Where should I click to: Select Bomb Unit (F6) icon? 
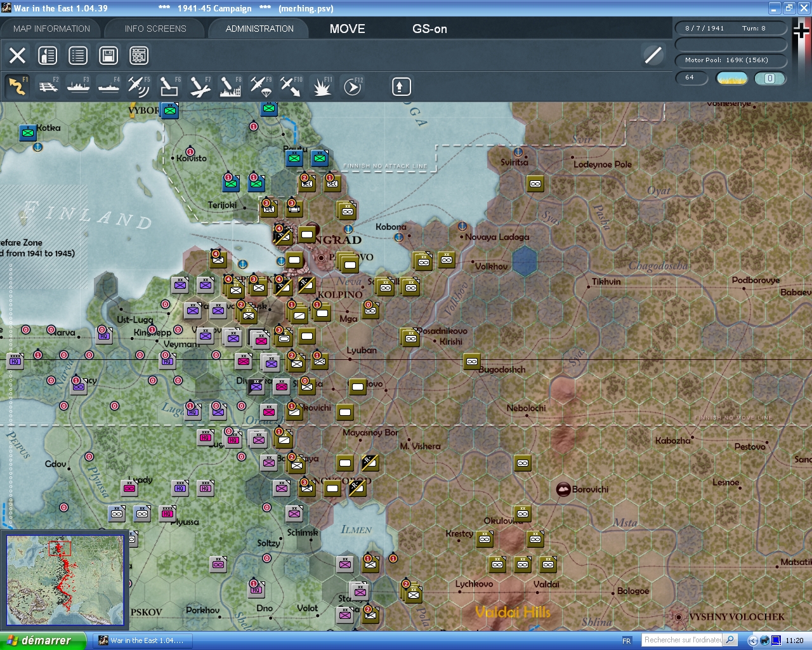coord(169,86)
